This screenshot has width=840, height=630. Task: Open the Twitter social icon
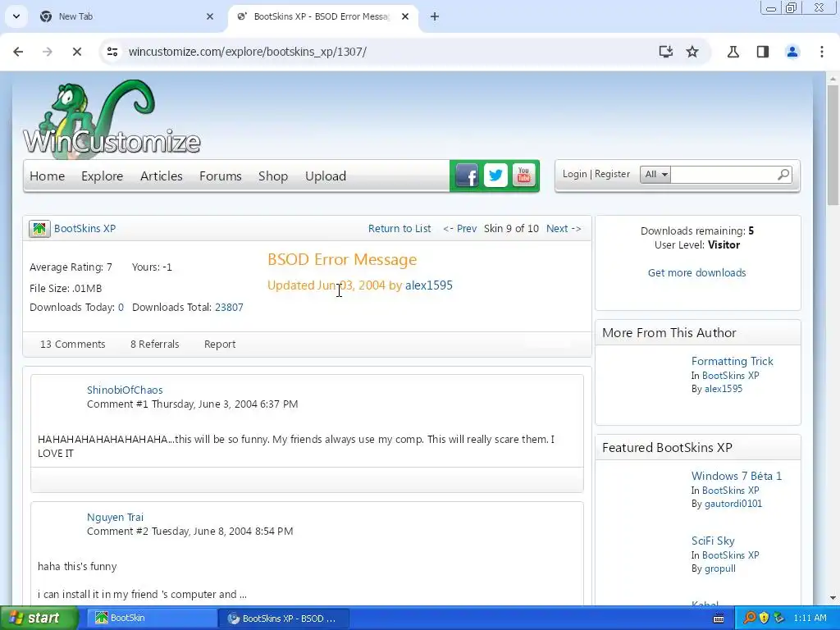point(495,176)
